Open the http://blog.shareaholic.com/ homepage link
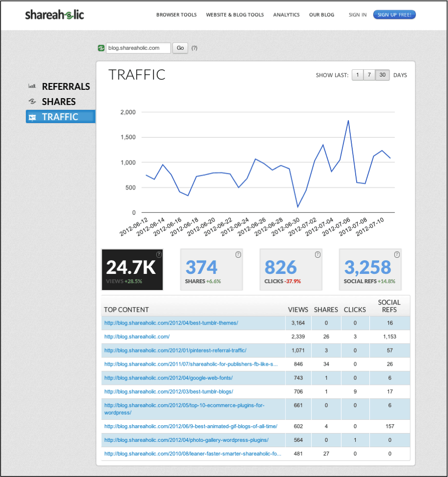This screenshot has width=448, height=477. click(137, 337)
